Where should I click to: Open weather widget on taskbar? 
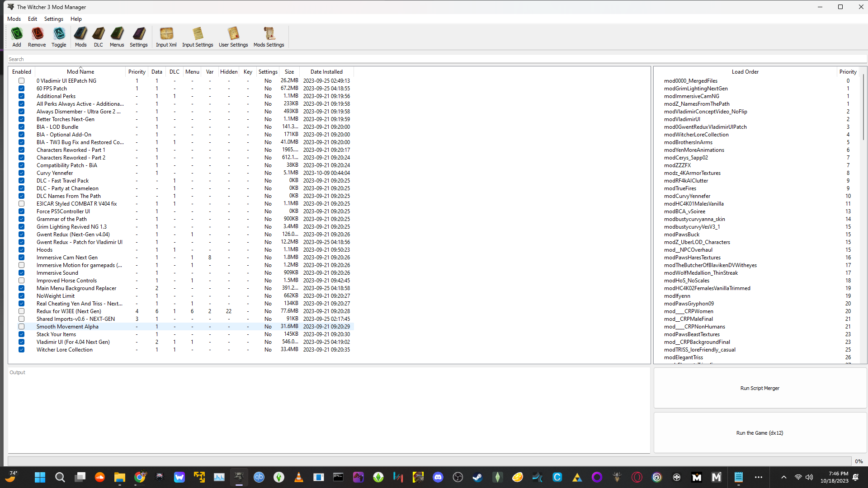(11, 477)
